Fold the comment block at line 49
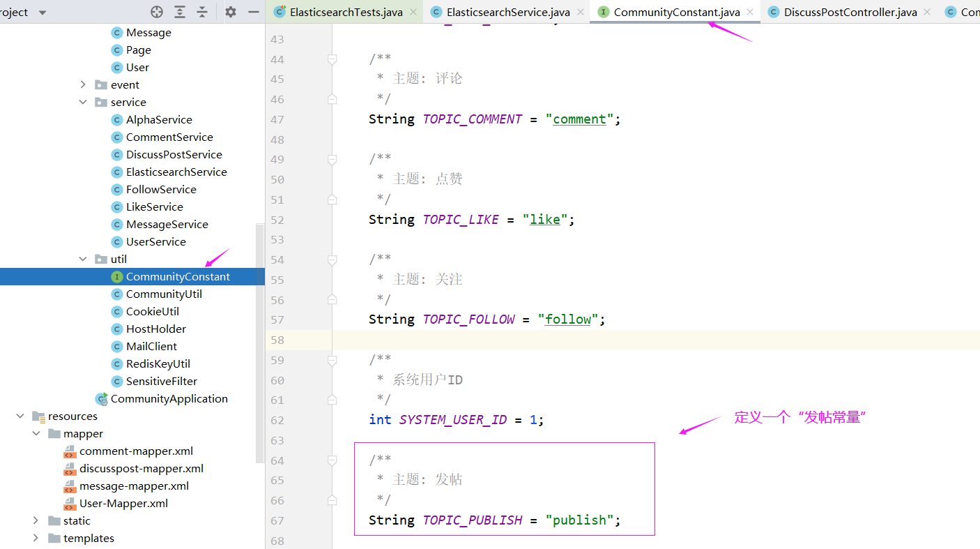980x549 pixels. click(x=332, y=160)
